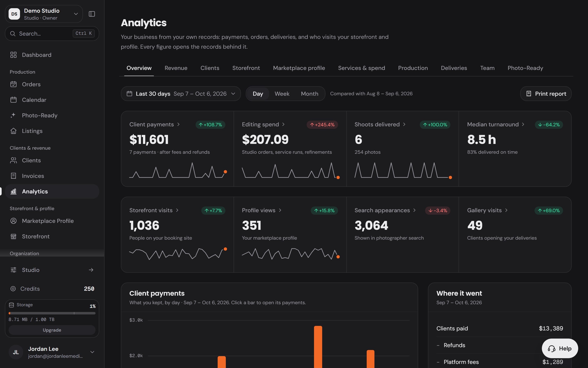
Task: Switch to the Photo-Ready analytics tab
Action: [x=525, y=68]
